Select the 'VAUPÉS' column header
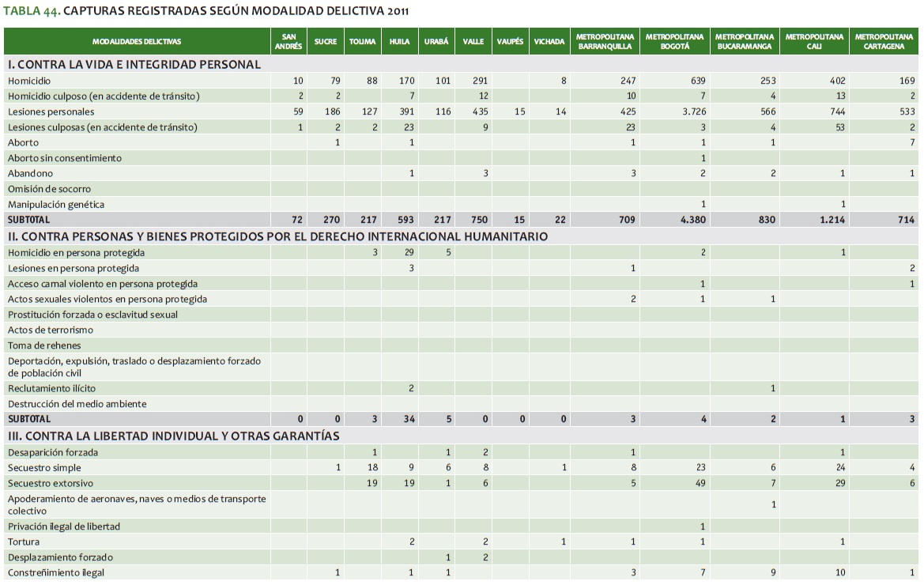924x585 pixels. pos(510,41)
